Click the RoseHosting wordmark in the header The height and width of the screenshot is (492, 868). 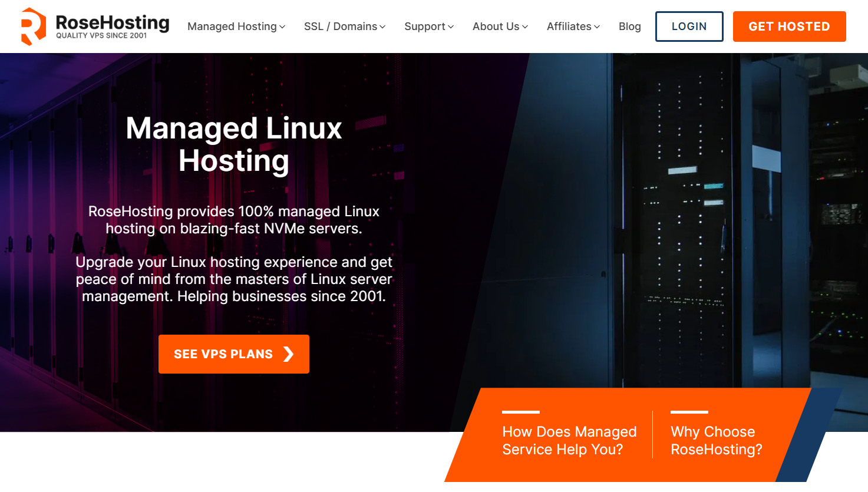tap(112, 23)
